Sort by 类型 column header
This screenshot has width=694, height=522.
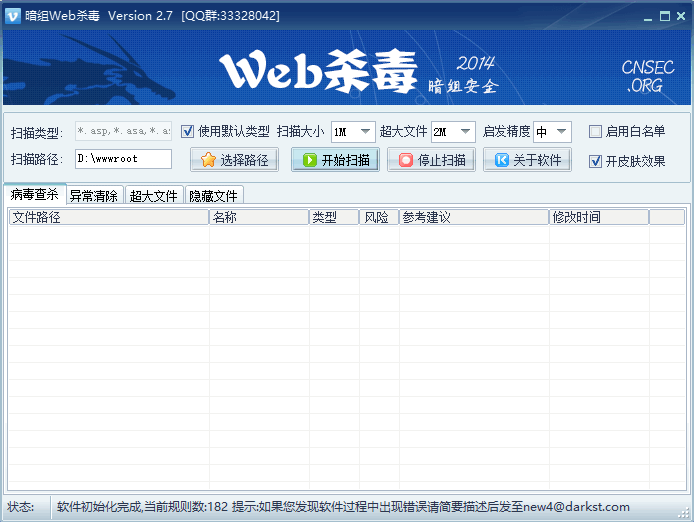[334, 217]
